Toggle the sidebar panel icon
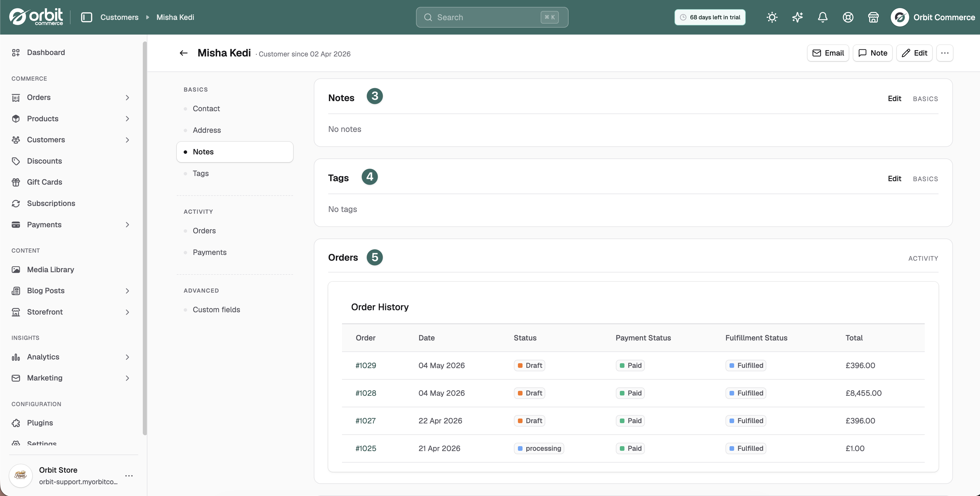 [x=87, y=17]
